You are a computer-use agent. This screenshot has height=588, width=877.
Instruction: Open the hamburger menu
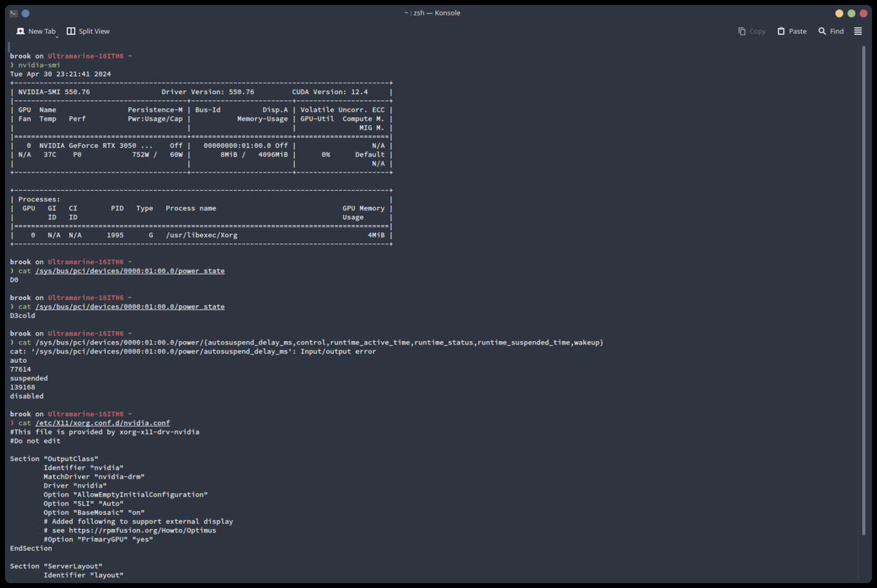(857, 32)
